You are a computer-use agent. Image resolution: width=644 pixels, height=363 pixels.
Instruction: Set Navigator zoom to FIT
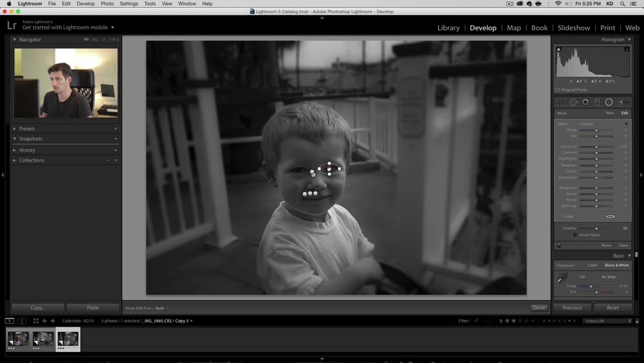(86, 40)
